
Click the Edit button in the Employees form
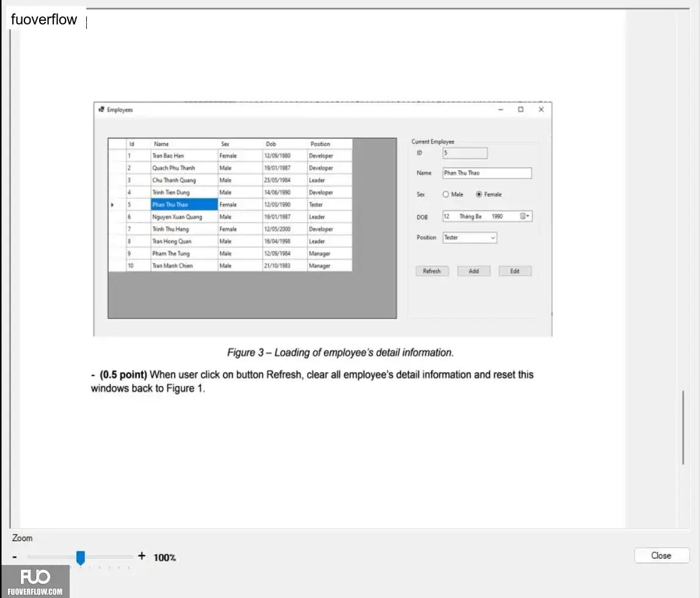point(515,271)
